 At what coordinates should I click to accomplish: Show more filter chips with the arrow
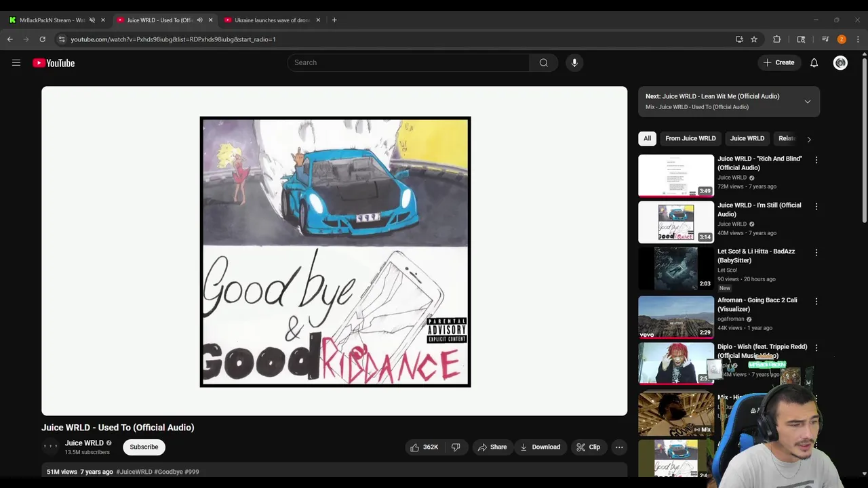[x=808, y=139]
